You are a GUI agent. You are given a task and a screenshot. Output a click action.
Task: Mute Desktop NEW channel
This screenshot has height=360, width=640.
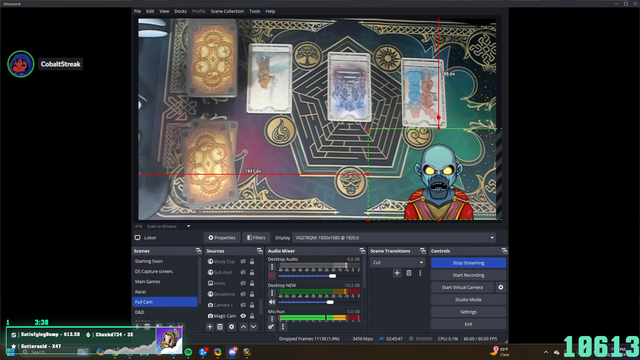(272, 302)
